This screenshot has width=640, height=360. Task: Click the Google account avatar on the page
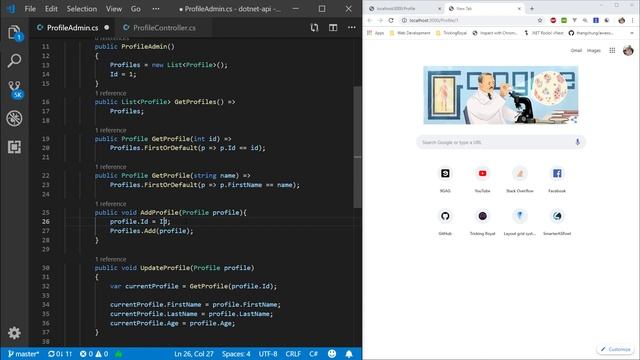point(628,50)
